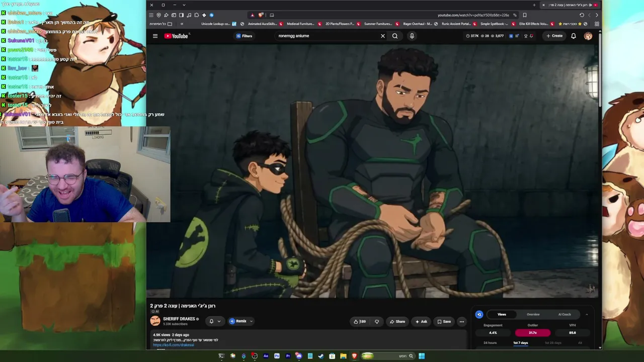The image size is (644, 362).
Task: Open After Effects from the taskbar
Action: (x=266, y=356)
